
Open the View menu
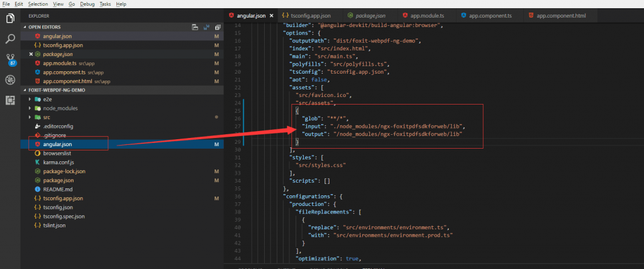[x=58, y=4]
